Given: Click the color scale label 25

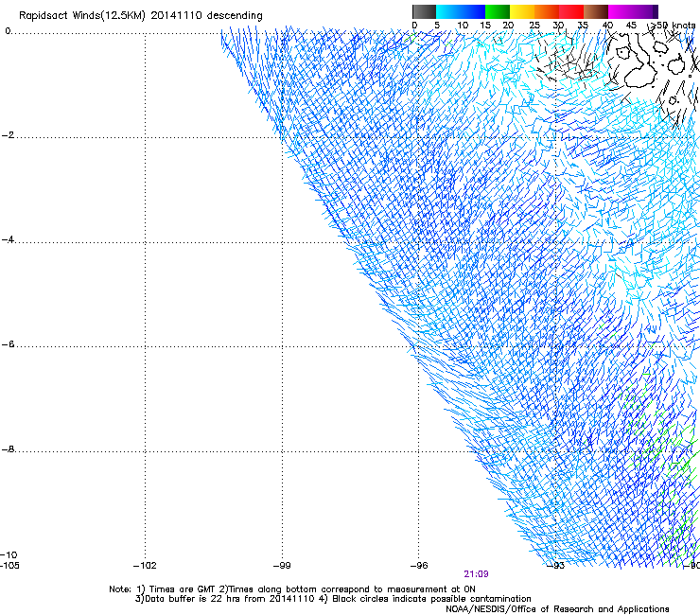Looking at the screenshot, I should [534, 26].
